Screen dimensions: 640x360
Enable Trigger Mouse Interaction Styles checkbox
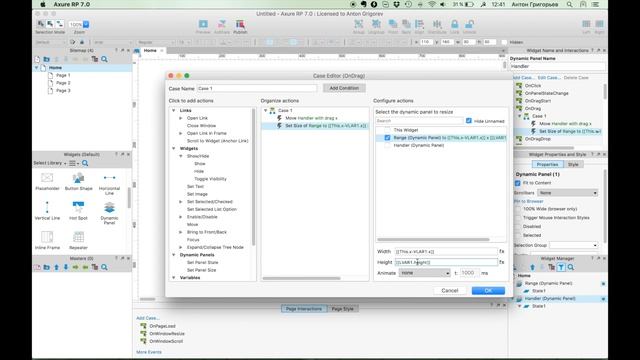click(x=518, y=218)
